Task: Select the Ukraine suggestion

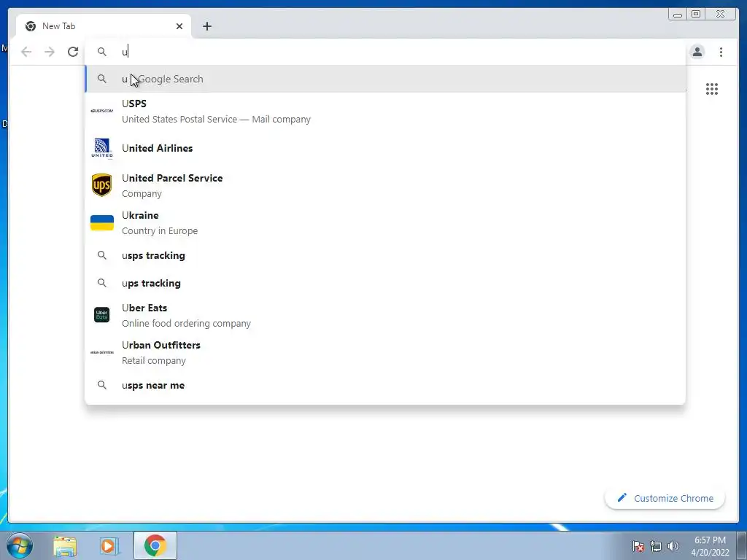Action: [x=385, y=222]
